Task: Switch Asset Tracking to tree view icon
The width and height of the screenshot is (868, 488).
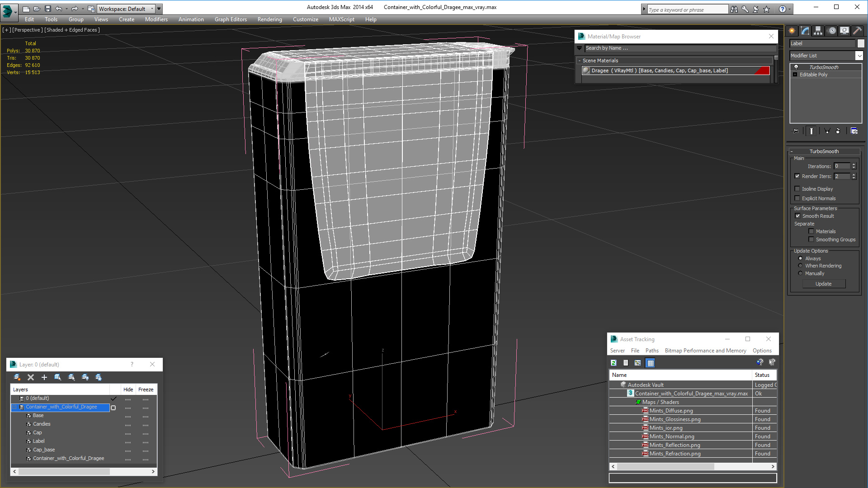Action: pyautogui.click(x=638, y=363)
